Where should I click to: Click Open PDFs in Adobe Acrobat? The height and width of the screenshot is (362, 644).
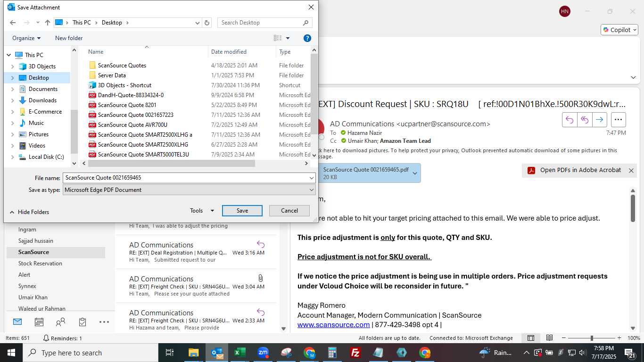click(x=574, y=170)
